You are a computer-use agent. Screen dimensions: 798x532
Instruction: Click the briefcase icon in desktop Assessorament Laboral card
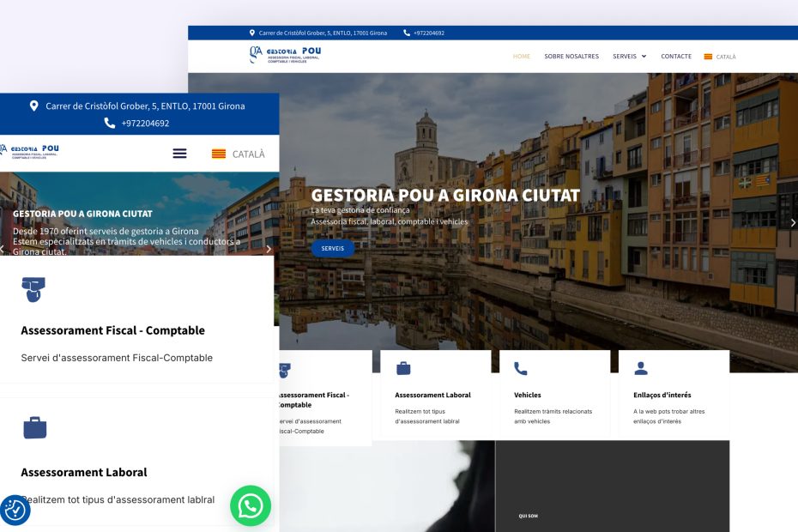point(403,369)
